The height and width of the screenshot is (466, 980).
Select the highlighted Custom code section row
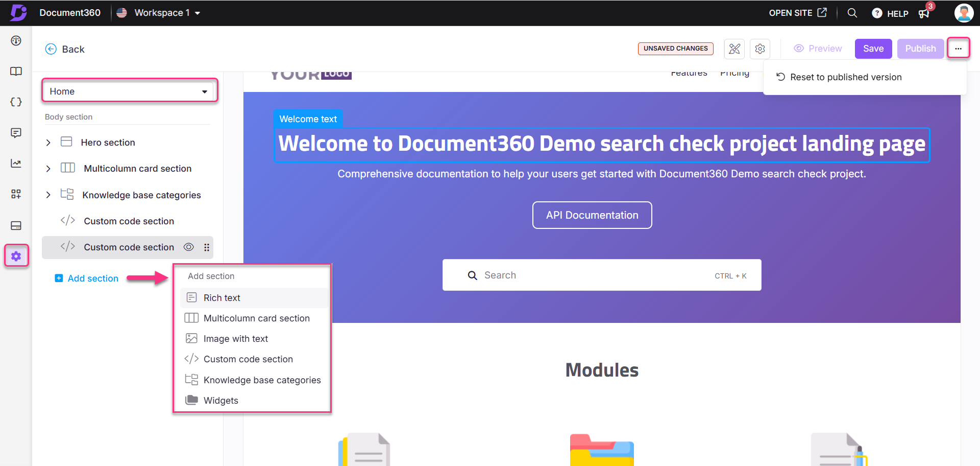[128, 247]
